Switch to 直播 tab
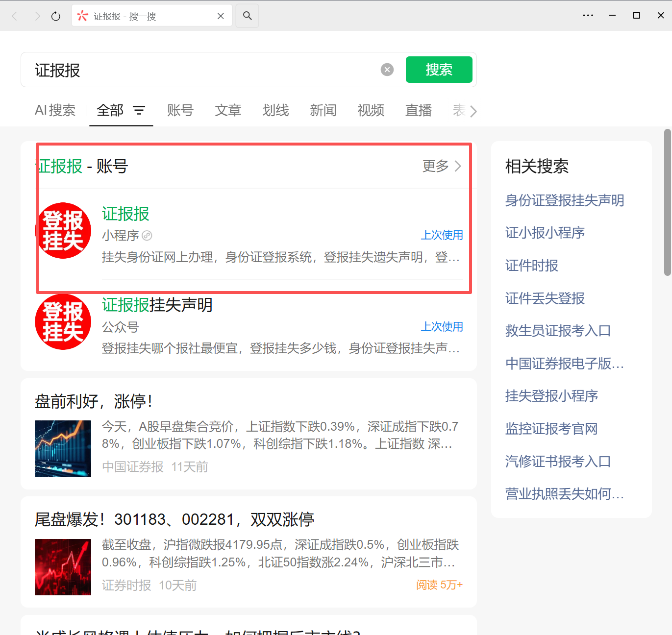The width and height of the screenshot is (672, 635). 419,110
